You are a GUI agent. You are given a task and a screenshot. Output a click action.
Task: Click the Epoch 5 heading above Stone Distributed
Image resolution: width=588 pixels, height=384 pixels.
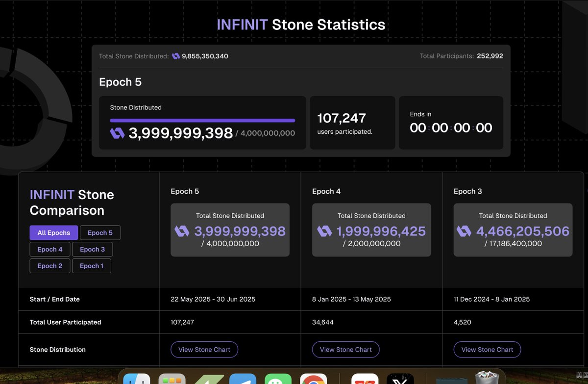pos(121,82)
